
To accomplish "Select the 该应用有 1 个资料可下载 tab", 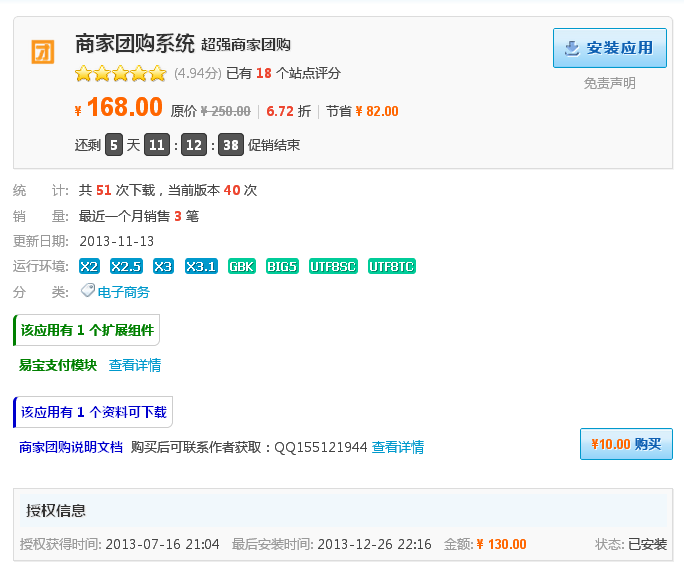I will [x=93, y=412].
